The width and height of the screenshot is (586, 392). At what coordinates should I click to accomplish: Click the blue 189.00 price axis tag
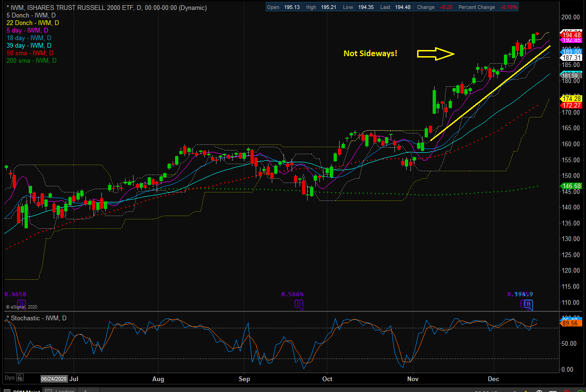click(571, 51)
